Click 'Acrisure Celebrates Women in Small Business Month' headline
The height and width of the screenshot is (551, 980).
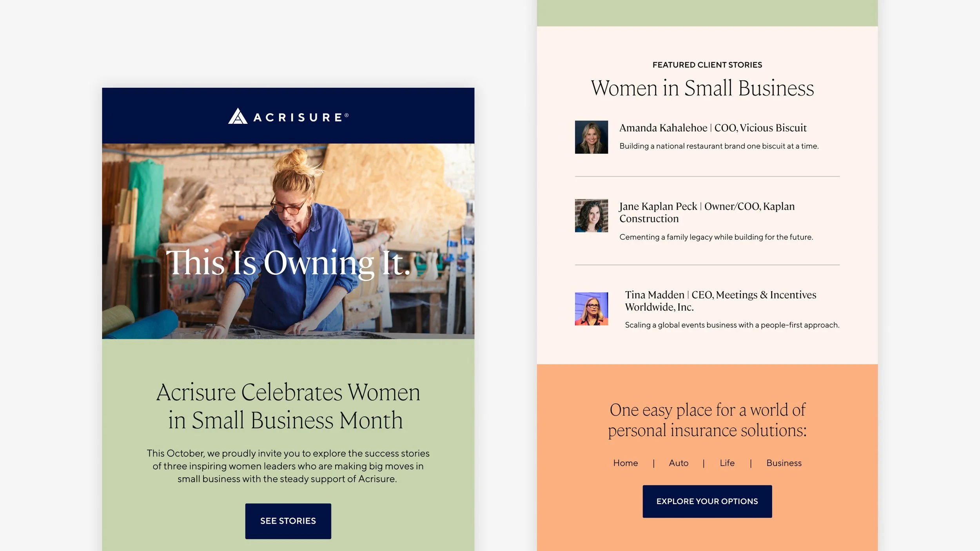coord(288,406)
